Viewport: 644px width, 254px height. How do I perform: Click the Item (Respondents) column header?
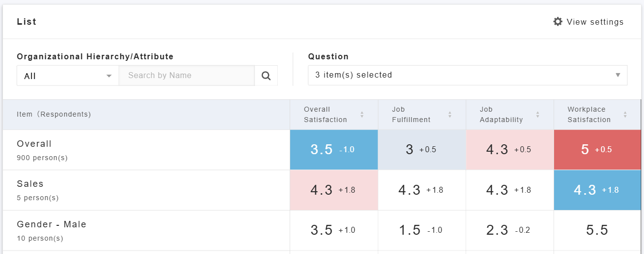coord(54,114)
